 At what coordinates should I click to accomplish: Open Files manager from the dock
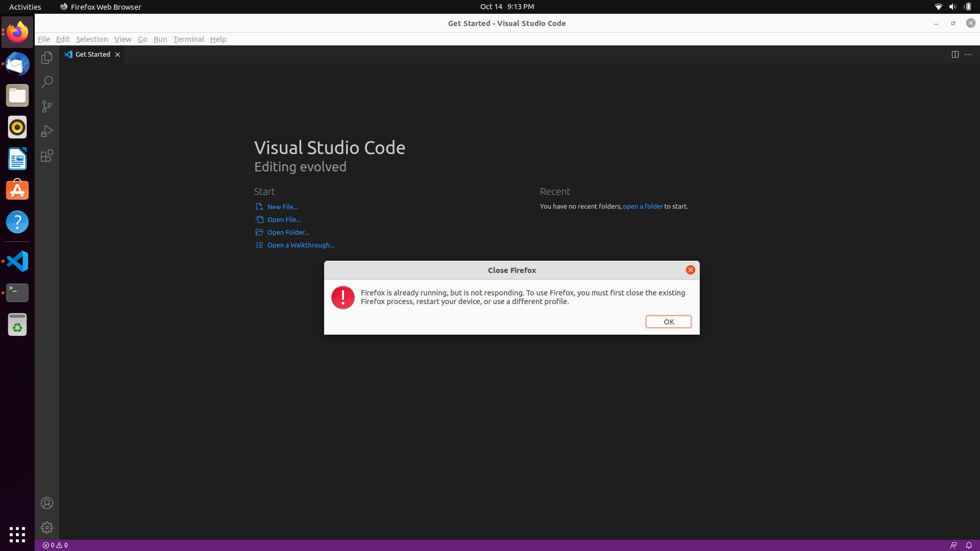click(17, 95)
